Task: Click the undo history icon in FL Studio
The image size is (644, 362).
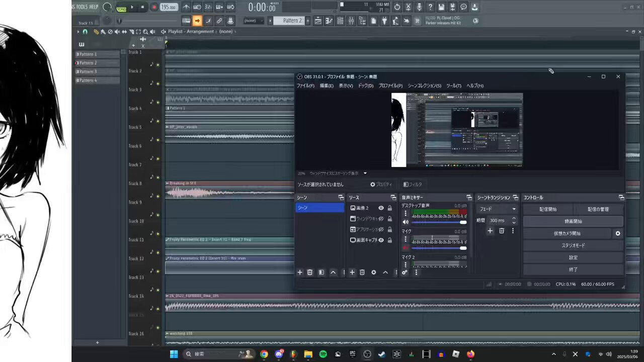Action: coord(397,7)
